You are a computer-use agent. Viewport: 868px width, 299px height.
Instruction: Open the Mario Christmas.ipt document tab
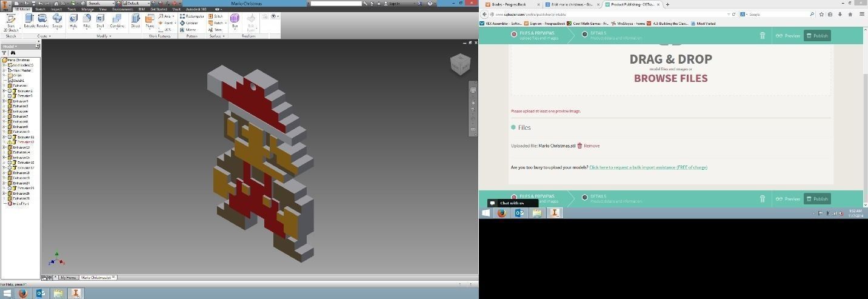click(98, 277)
